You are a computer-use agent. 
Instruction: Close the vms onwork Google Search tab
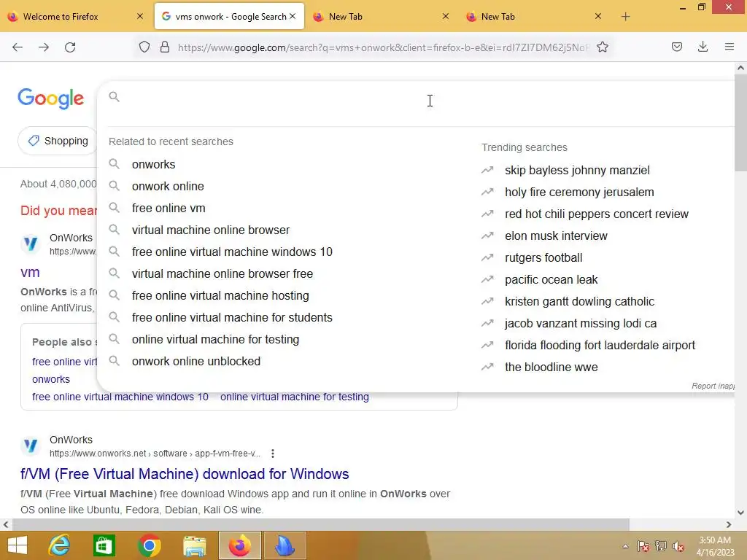coord(293,16)
